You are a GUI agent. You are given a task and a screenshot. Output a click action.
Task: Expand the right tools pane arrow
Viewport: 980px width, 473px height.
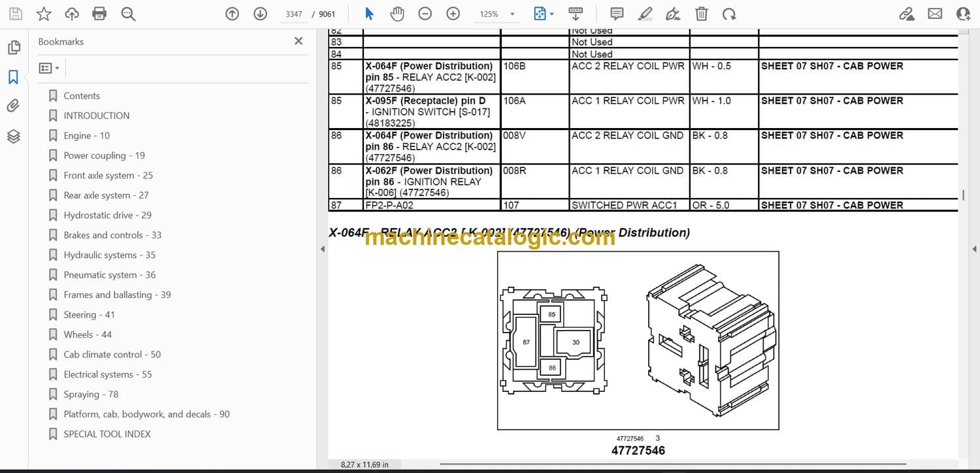(x=974, y=249)
